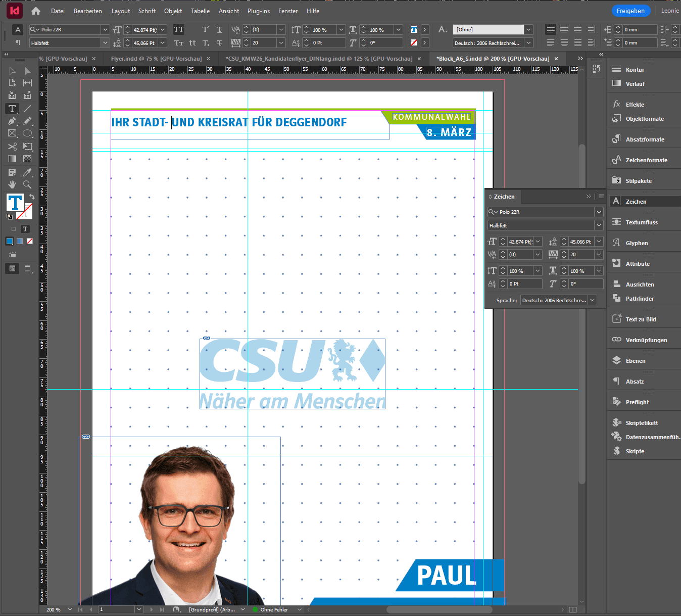
Task: Reset default fill and stroke
Action: pyautogui.click(x=10, y=216)
